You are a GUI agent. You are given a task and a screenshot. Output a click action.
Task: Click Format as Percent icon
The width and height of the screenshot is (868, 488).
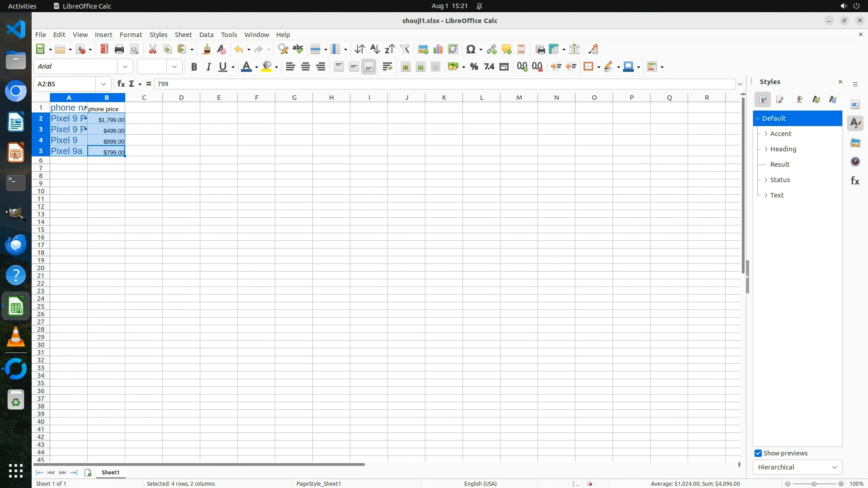coord(474,67)
